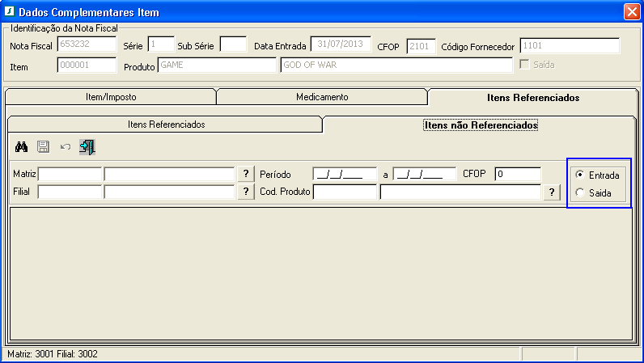Viewport: 644px width, 363px height.
Task: Click the floppy disk save icon
Action: (x=44, y=147)
